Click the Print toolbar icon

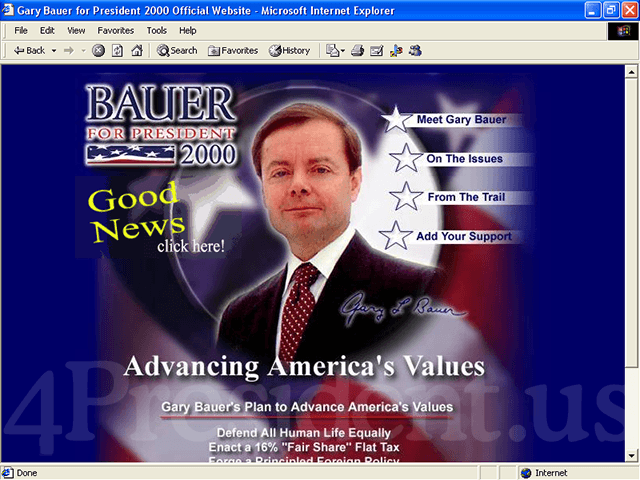click(358, 51)
